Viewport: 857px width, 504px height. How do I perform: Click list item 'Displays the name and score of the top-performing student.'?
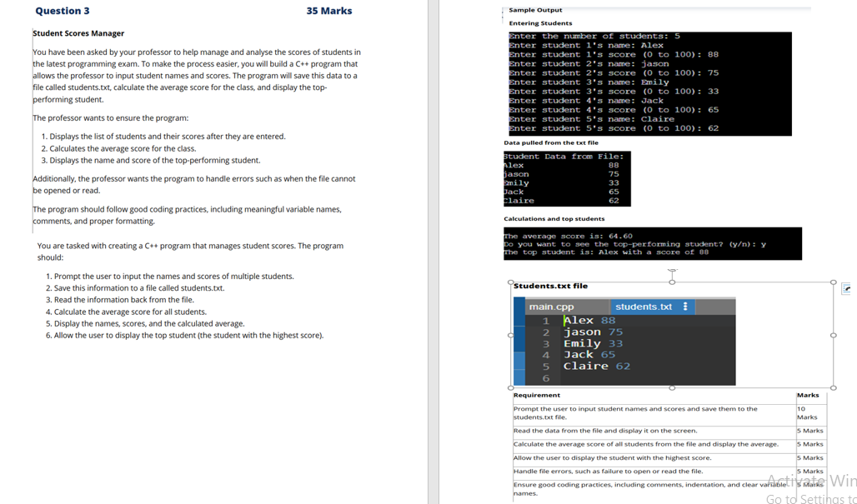click(x=151, y=161)
